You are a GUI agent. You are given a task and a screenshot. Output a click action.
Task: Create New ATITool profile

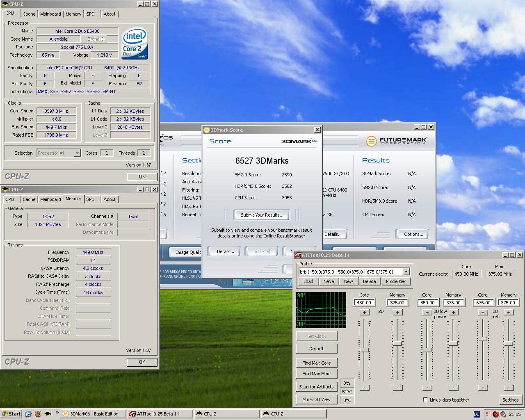point(349,281)
